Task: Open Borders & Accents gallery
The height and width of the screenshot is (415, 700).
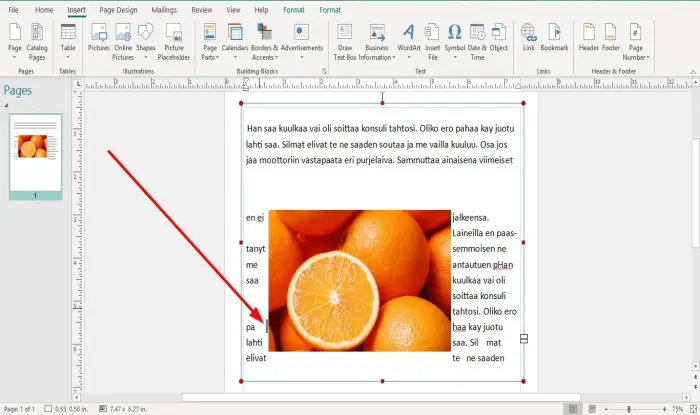Action: click(x=264, y=42)
